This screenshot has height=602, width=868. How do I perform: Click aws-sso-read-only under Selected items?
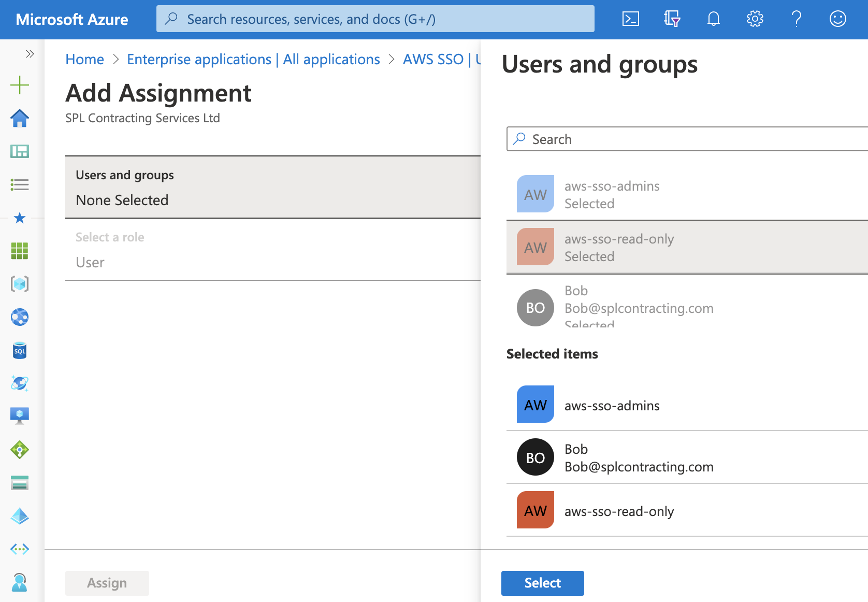687,510
